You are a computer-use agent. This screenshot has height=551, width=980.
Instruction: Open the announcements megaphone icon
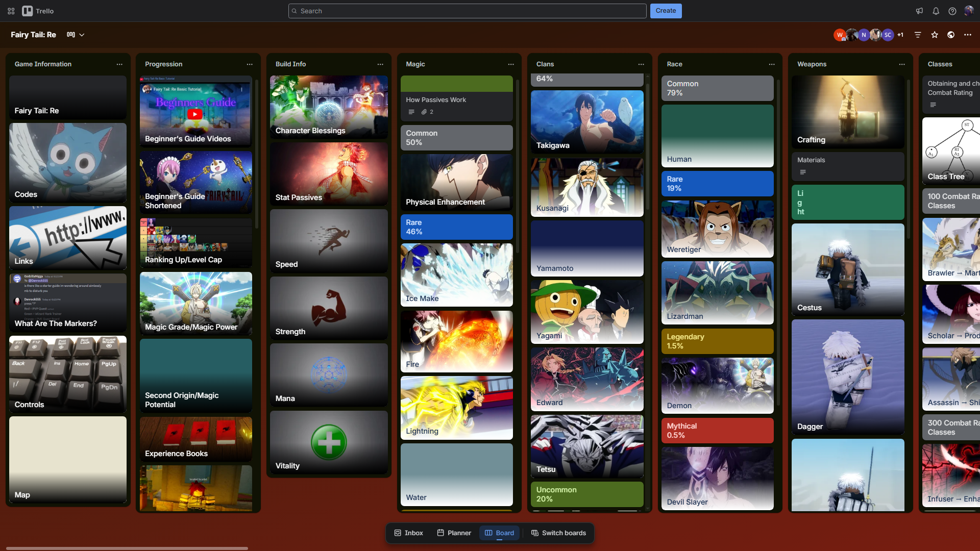tap(919, 11)
